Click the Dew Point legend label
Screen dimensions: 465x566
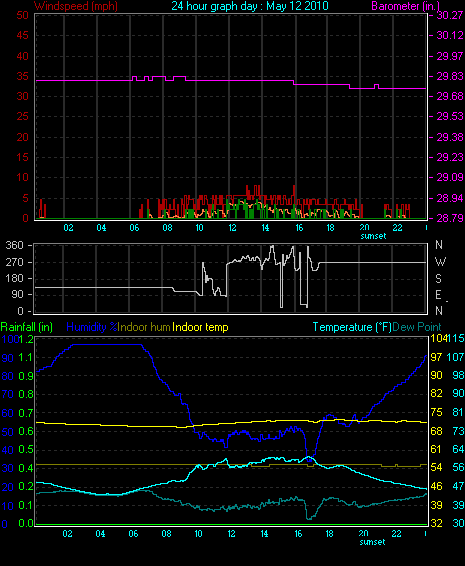coord(417,327)
